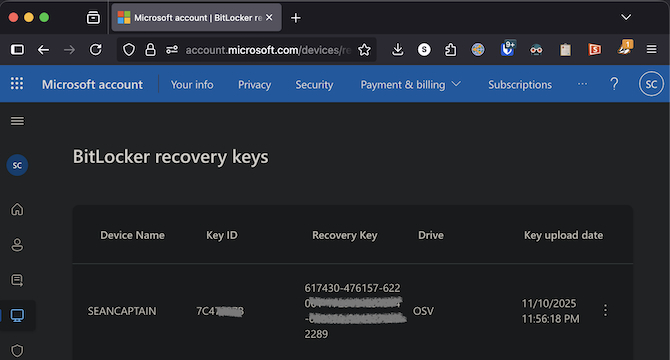Click the Device Name column header
Viewport: 670px width, 360px height.
coord(132,235)
